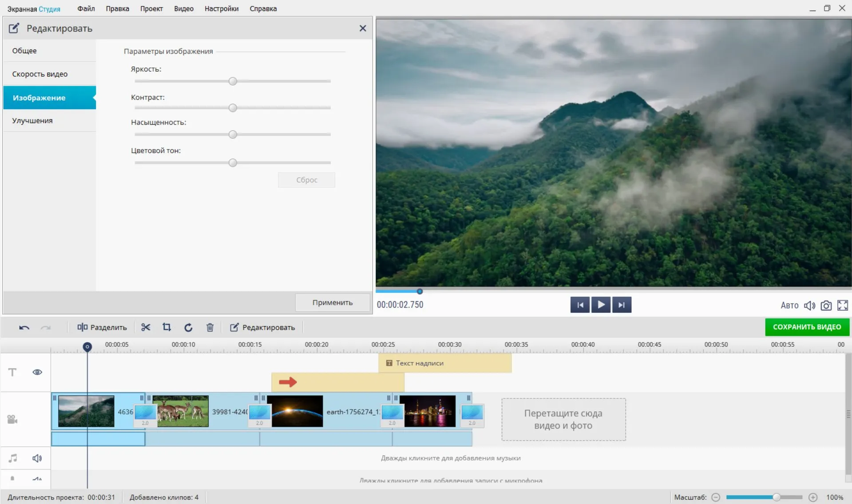Enter fullscreen preview mode
Image resolution: width=852 pixels, height=504 pixels.
[x=842, y=305]
